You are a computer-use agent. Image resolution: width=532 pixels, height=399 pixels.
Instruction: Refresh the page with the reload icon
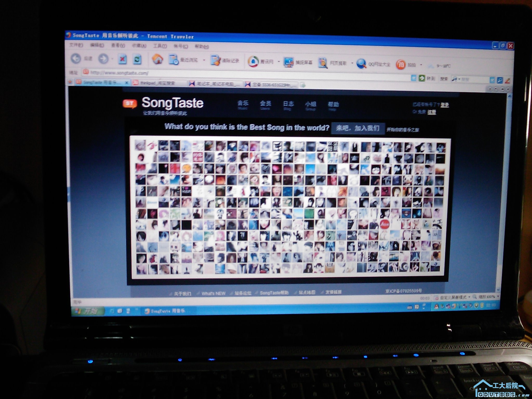coord(137,59)
